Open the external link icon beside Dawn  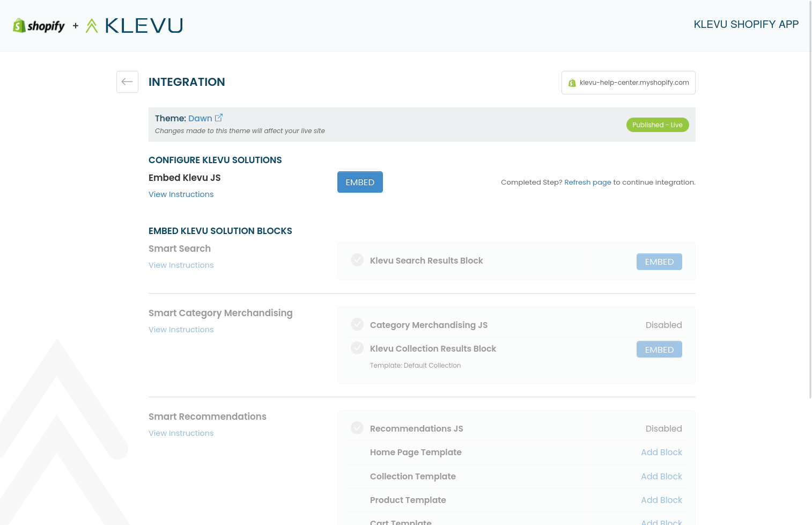click(219, 118)
